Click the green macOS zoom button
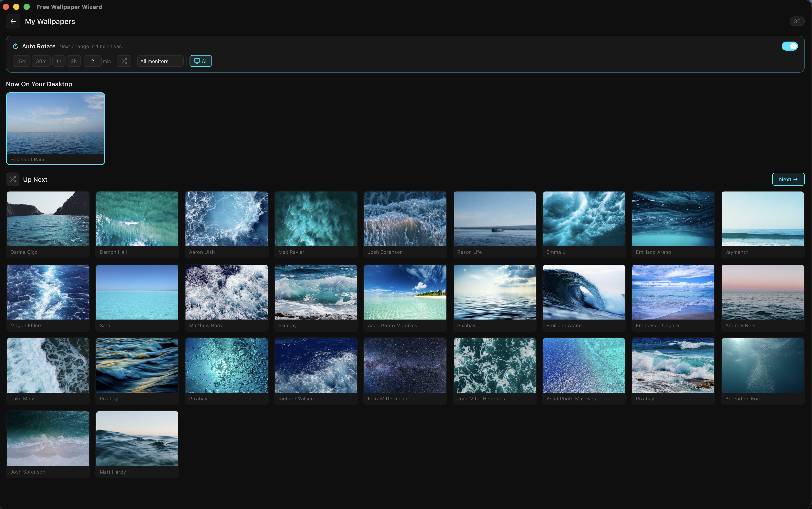812x509 pixels. coord(27,7)
